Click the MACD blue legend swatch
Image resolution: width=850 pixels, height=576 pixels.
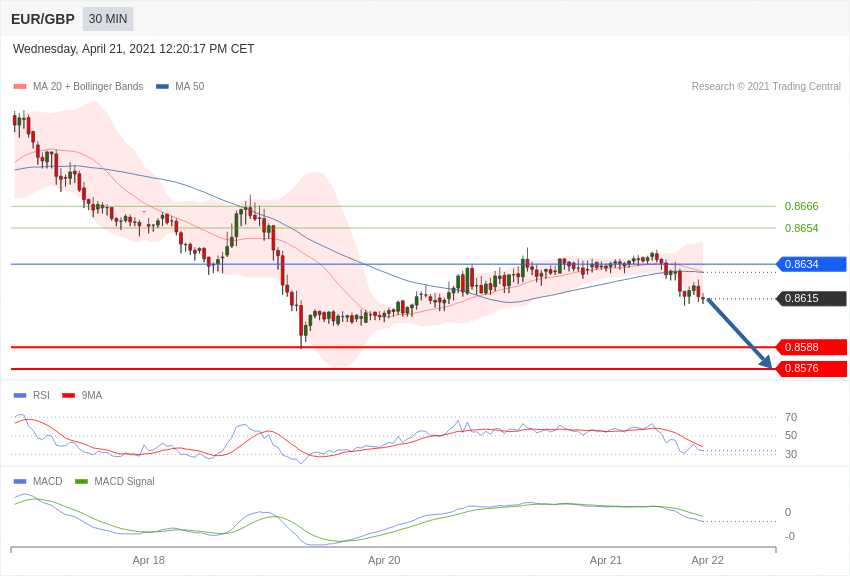(x=20, y=482)
